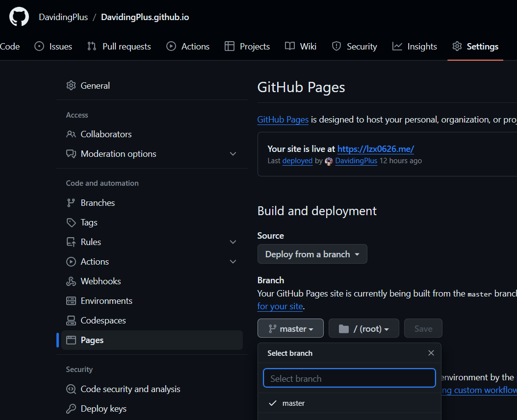Select Pages in settings sidebar
517x420 pixels.
coord(152,340)
